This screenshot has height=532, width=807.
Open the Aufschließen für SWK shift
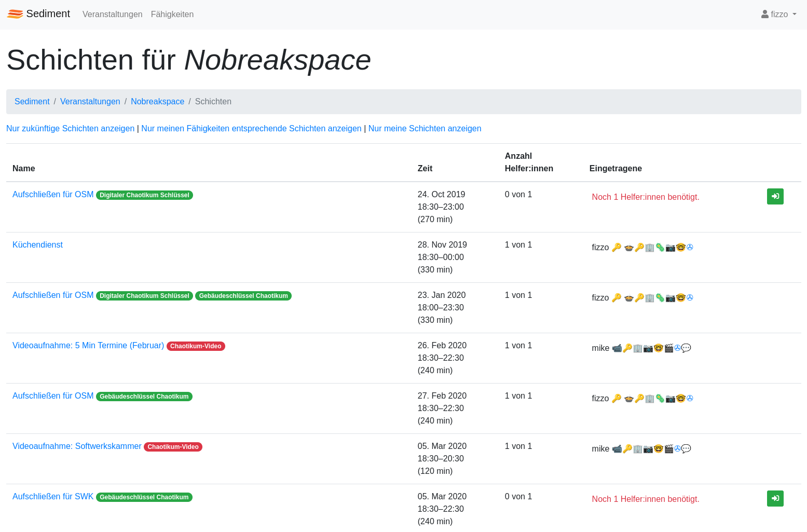[53, 497]
